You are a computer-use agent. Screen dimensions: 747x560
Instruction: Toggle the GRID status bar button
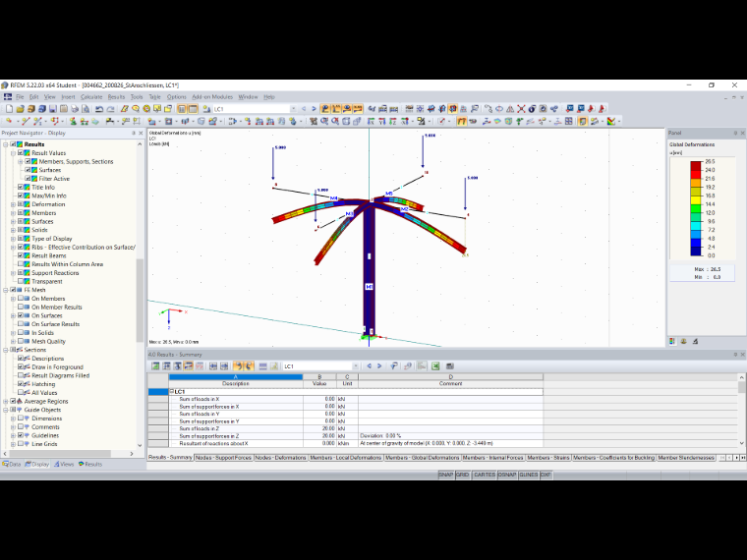(463, 475)
